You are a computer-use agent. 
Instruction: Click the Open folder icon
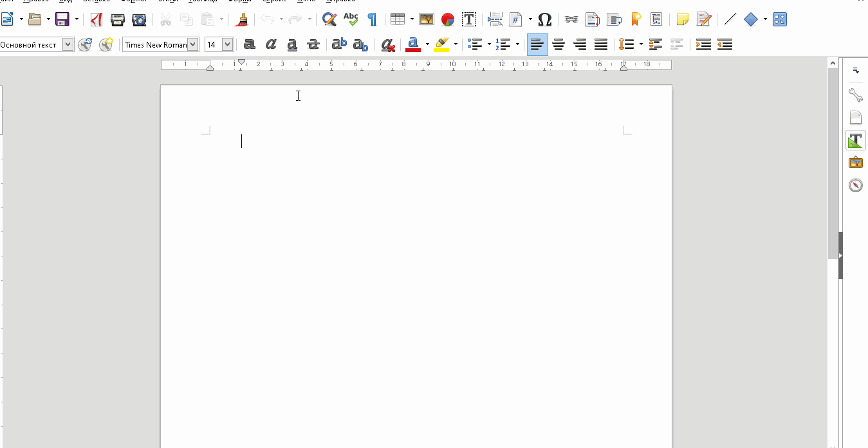click(x=35, y=19)
